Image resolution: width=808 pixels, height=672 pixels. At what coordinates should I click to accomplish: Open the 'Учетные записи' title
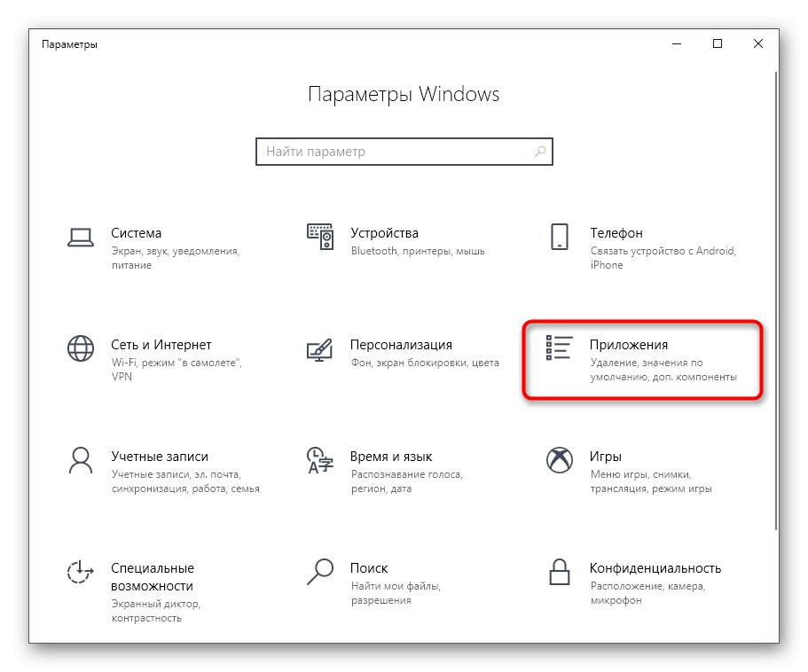pyautogui.click(x=160, y=457)
